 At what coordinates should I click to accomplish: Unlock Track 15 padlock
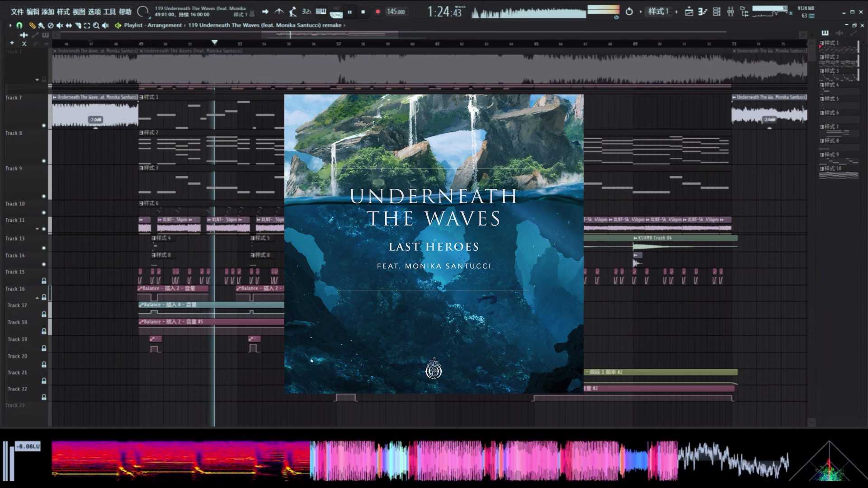(44, 281)
